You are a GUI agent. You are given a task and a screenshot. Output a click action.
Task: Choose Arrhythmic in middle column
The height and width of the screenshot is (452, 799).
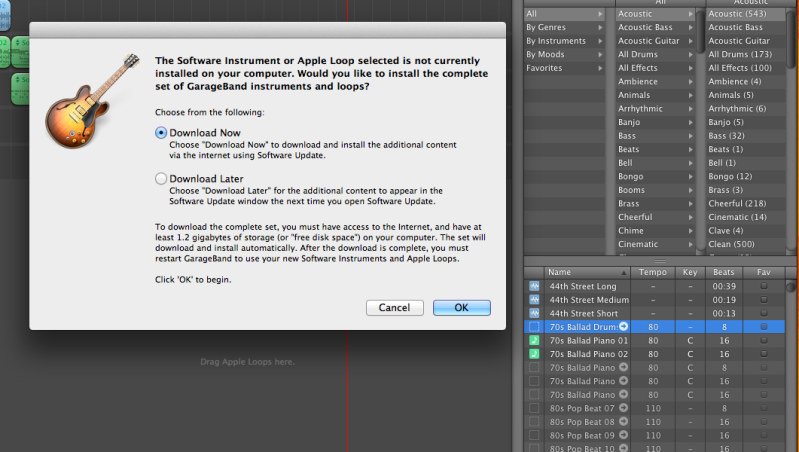point(655,109)
